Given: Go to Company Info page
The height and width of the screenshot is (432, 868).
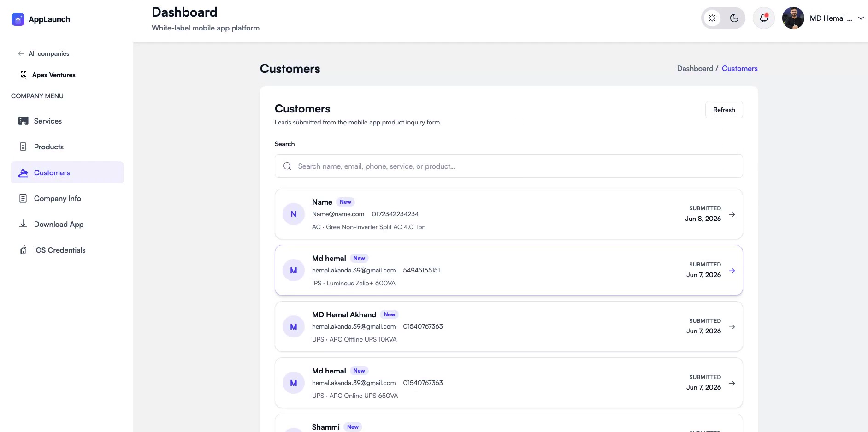Looking at the screenshot, I should pyautogui.click(x=67, y=198).
